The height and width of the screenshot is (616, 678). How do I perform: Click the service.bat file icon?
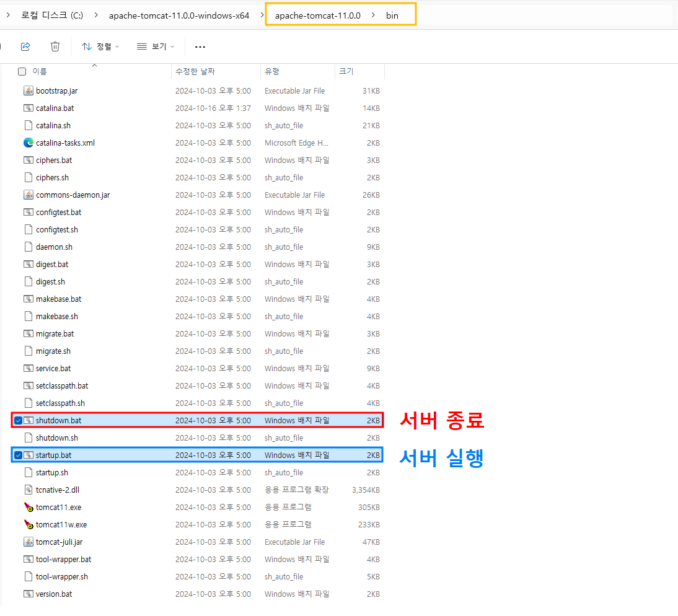point(28,368)
